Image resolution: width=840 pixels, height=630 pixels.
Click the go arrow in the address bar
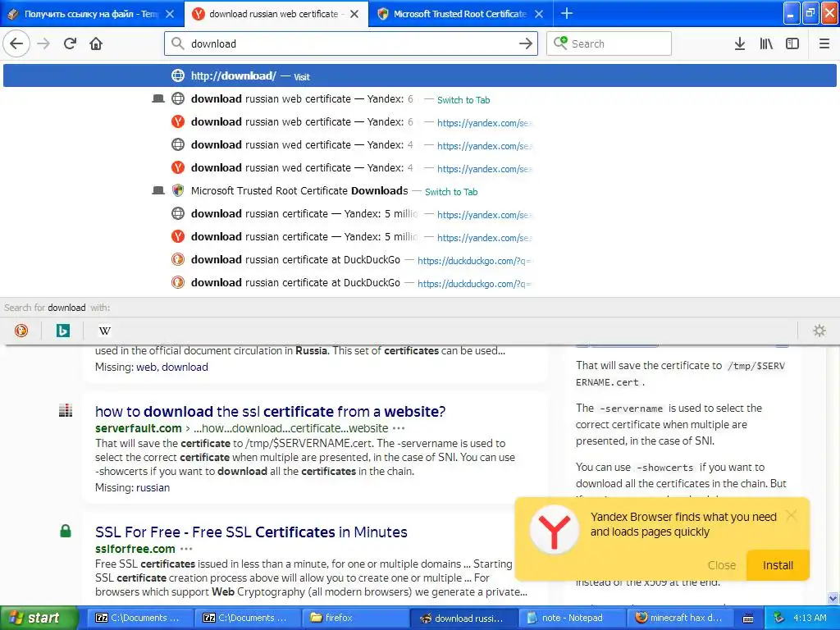[526, 43]
